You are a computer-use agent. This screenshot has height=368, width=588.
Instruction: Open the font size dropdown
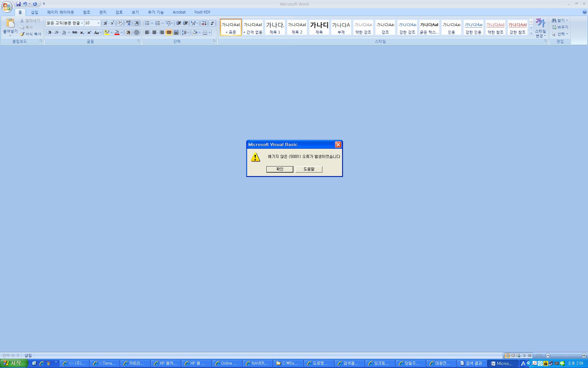(x=98, y=23)
